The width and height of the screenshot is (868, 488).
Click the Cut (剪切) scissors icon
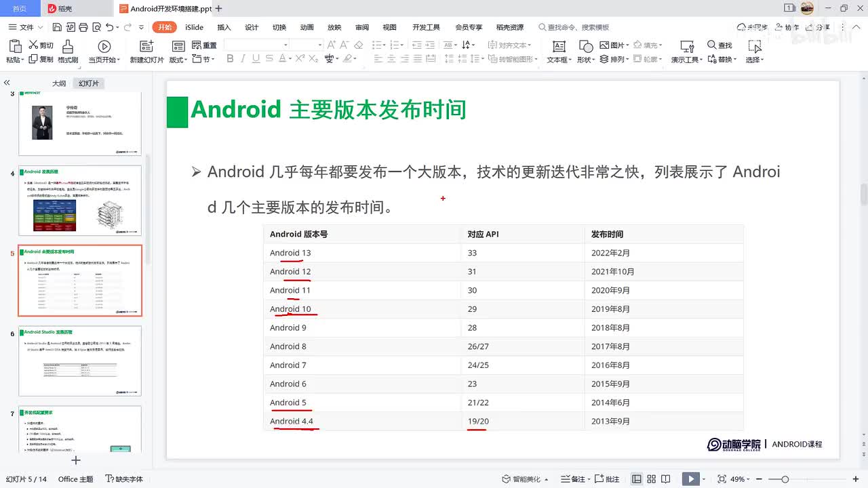point(33,45)
